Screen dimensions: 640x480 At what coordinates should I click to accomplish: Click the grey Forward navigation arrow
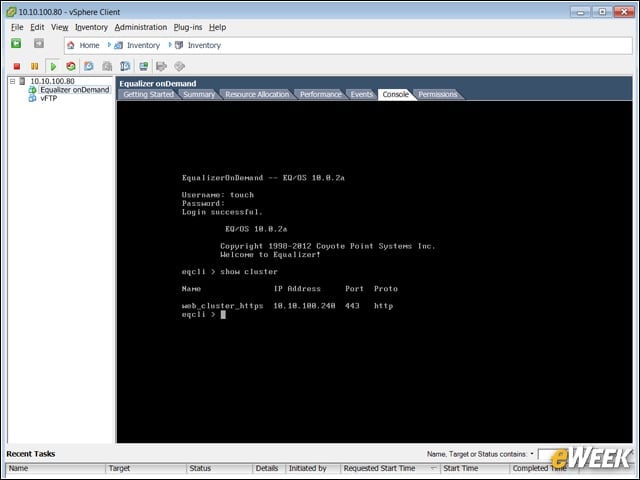coord(39,43)
